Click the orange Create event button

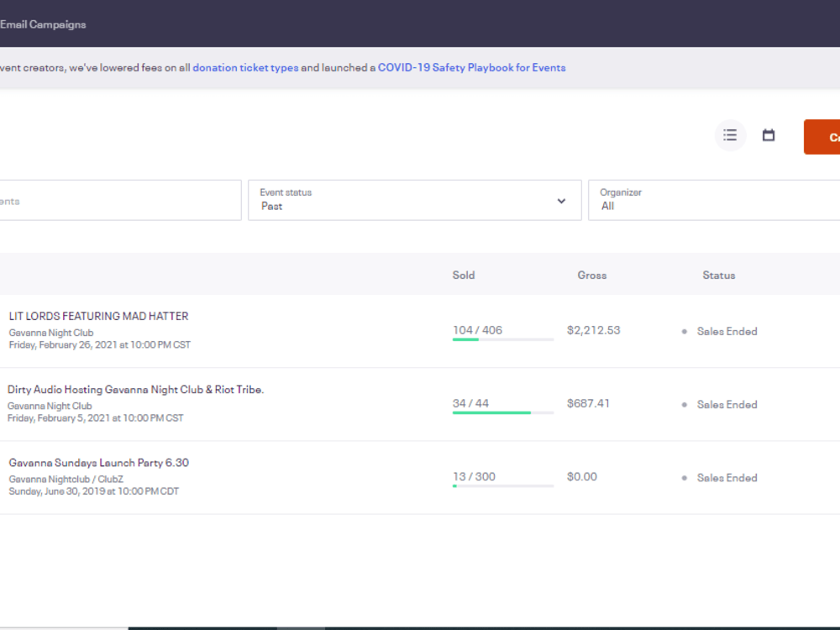[822, 137]
